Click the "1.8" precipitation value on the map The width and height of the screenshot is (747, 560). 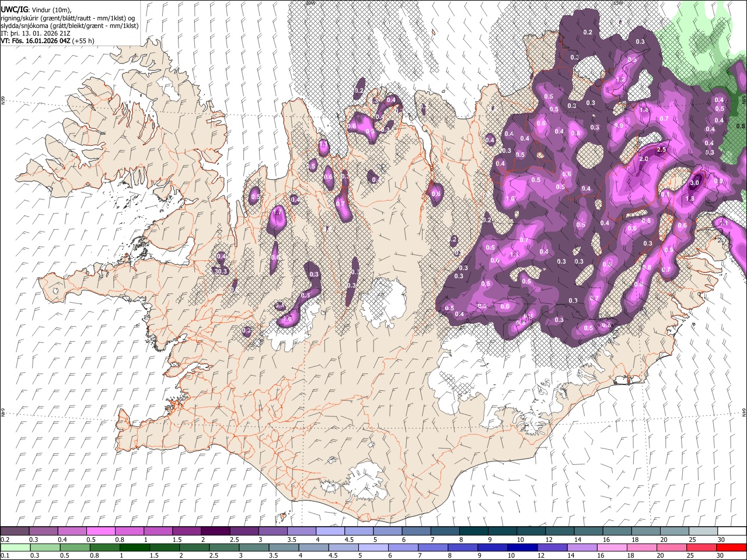(x=689, y=199)
